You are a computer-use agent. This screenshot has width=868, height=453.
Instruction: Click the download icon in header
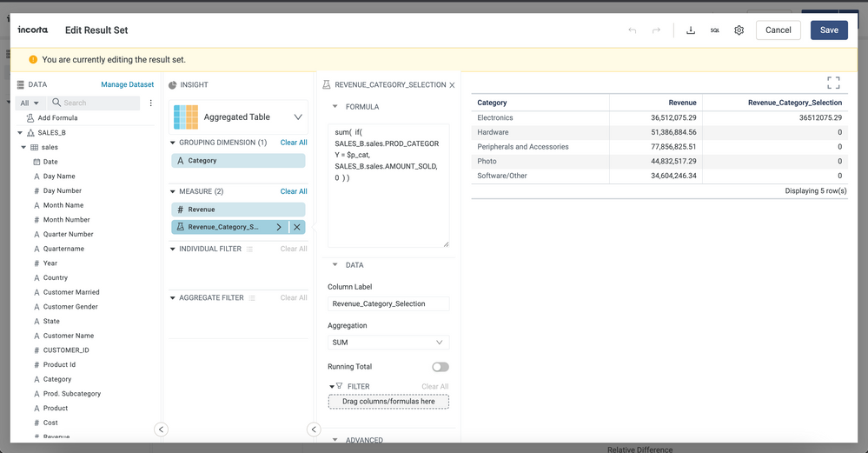click(x=691, y=30)
